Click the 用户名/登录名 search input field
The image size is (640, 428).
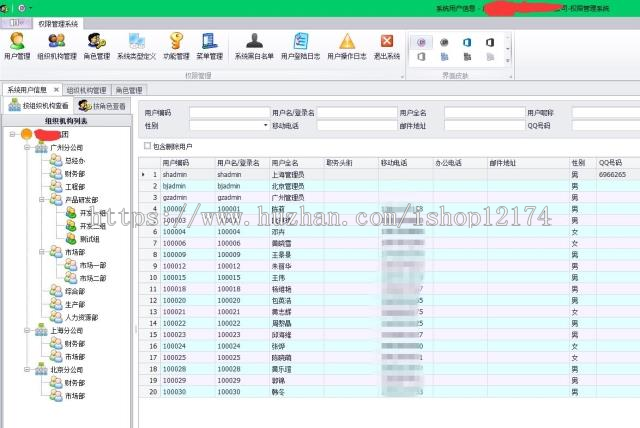[x=357, y=112]
